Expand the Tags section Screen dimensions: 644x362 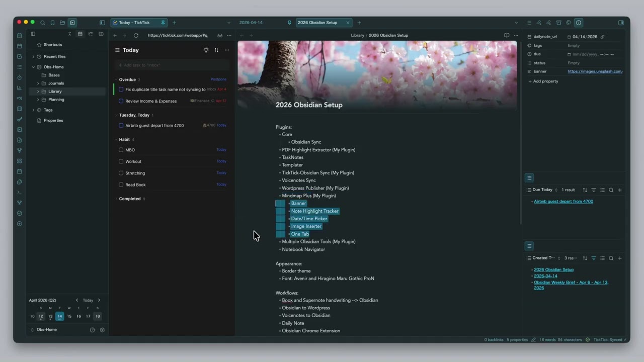tap(33, 110)
